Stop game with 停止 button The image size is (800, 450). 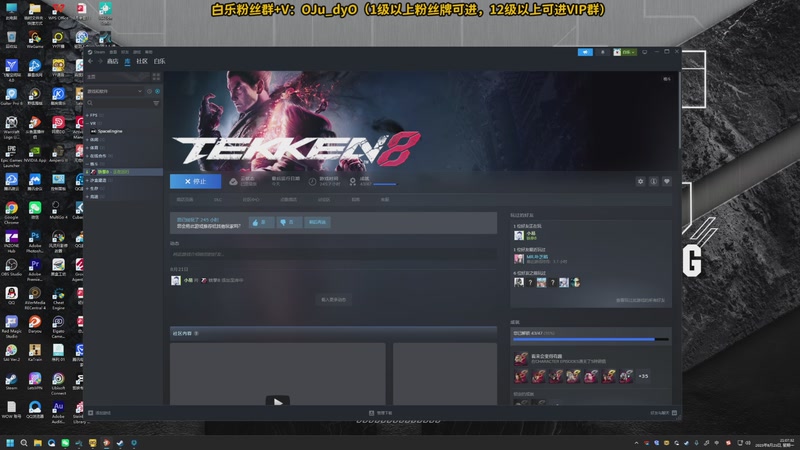tap(195, 182)
